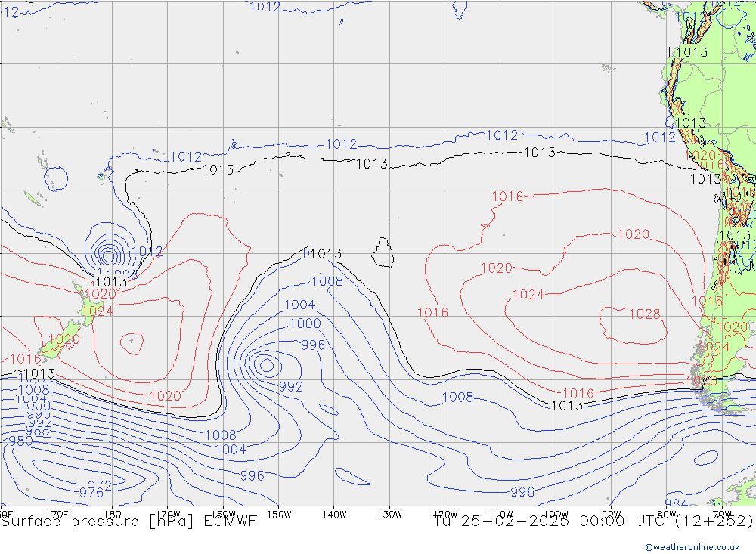756x554 pixels.
Task: Click the 100W longitude label
Action: [556, 515]
